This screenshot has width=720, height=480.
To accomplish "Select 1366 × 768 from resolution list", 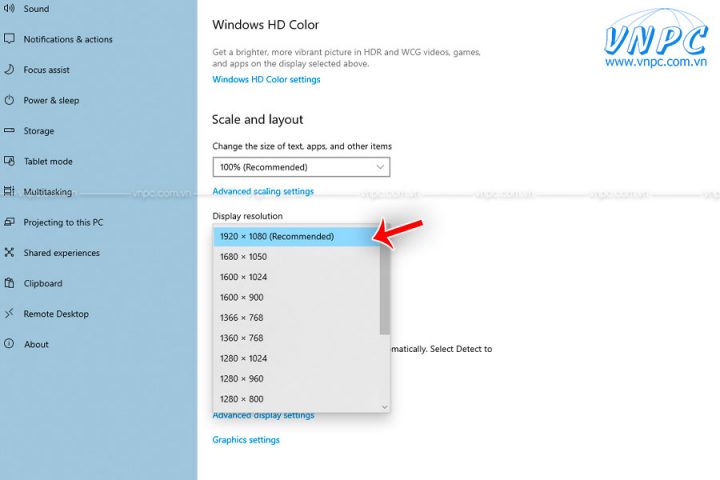I will [x=243, y=318].
